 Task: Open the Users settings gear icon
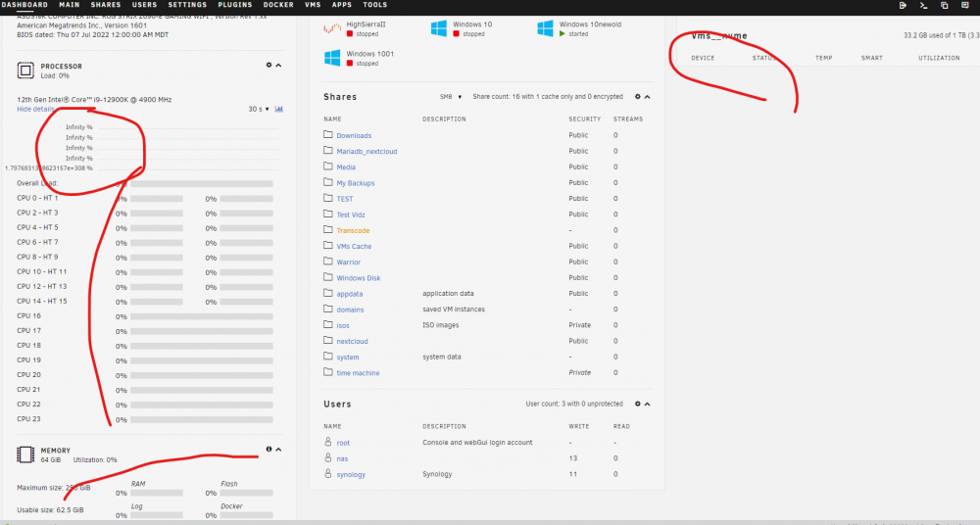point(638,404)
